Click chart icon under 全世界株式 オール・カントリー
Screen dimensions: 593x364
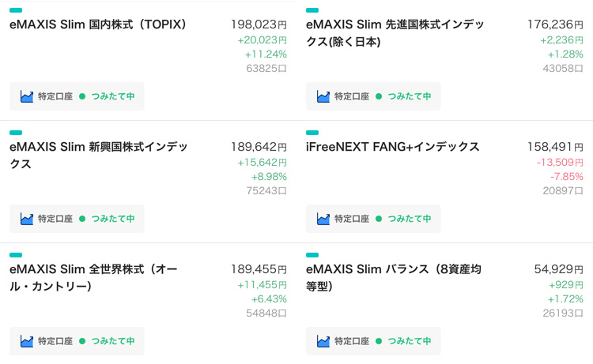pos(27,341)
